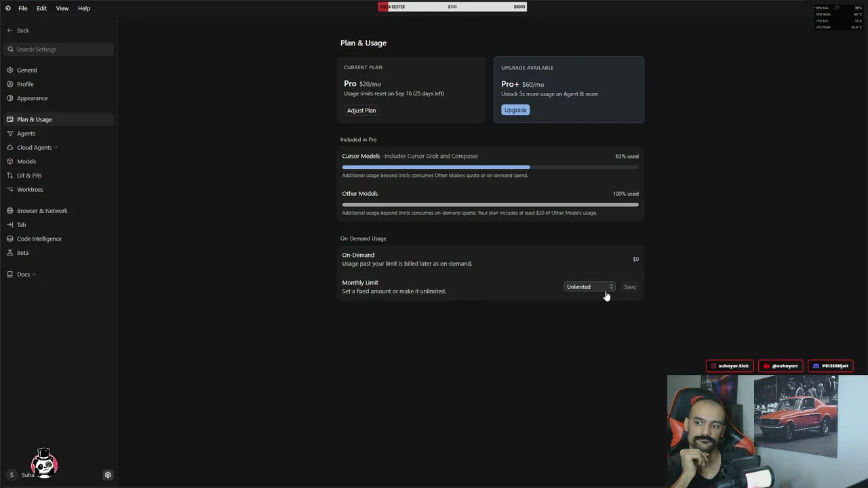The height and width of the screenshot is (488, 868).
Task: Open the View menu
Action: pyautogui.click(x=62, y=8)
